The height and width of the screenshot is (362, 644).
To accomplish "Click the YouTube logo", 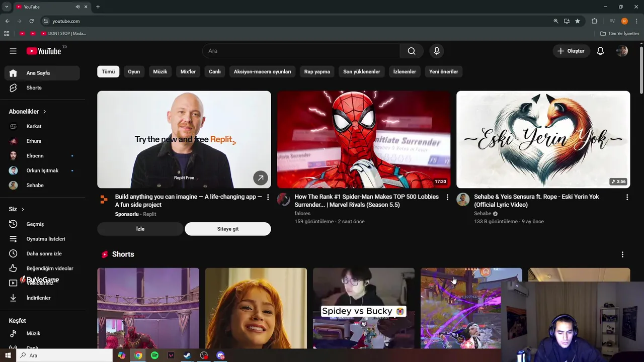I will pos(44,51).
